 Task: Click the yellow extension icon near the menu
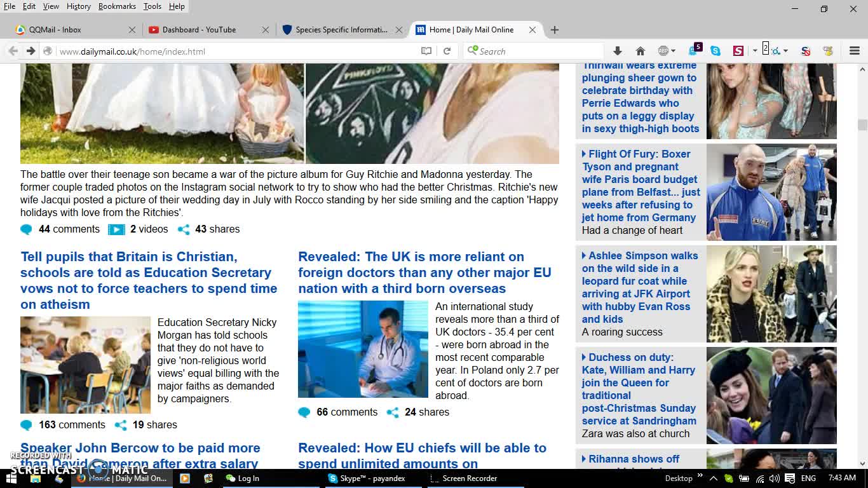(828, 51)
